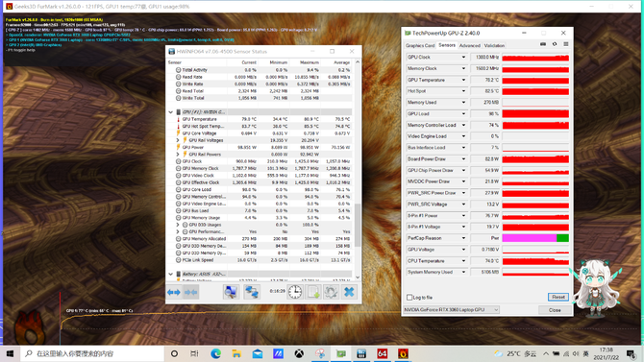Click GPU Temperature row in HWiNFO
644x362 pixels.
pyautogui.click(x=260, y=119)
